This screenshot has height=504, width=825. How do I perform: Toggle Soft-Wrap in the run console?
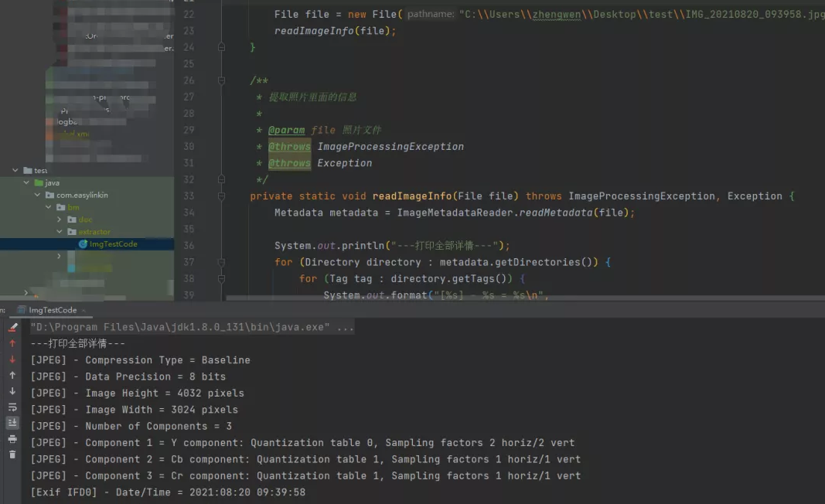12,407
